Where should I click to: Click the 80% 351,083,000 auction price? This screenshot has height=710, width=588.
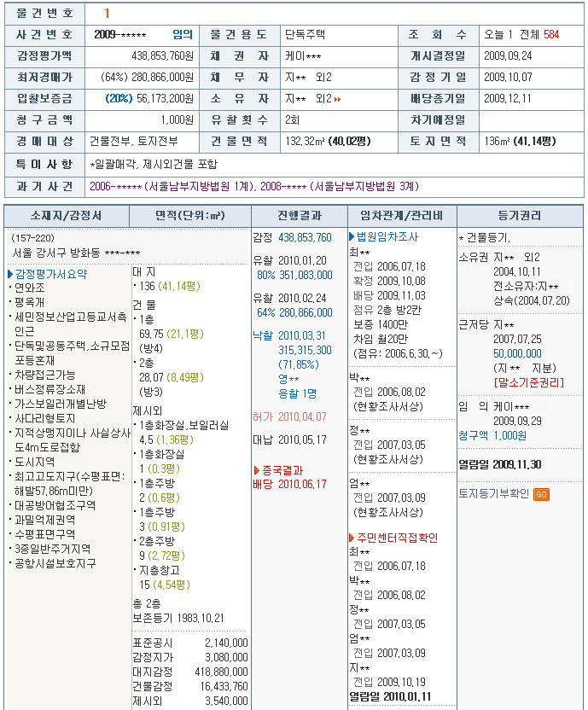click(x=295, y=275)
